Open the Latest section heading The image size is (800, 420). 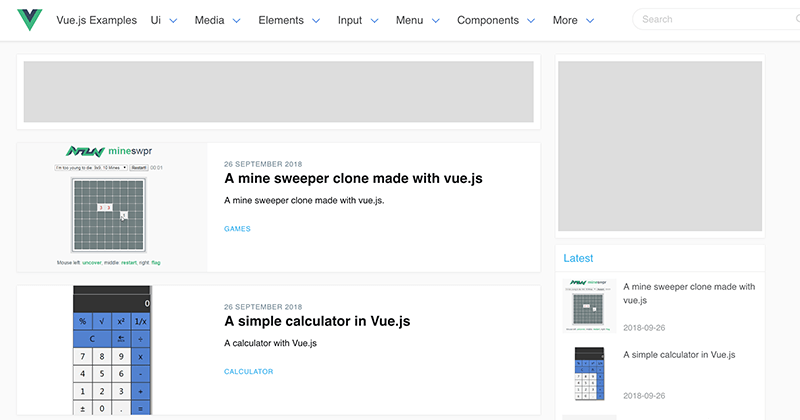coord(578,258)
